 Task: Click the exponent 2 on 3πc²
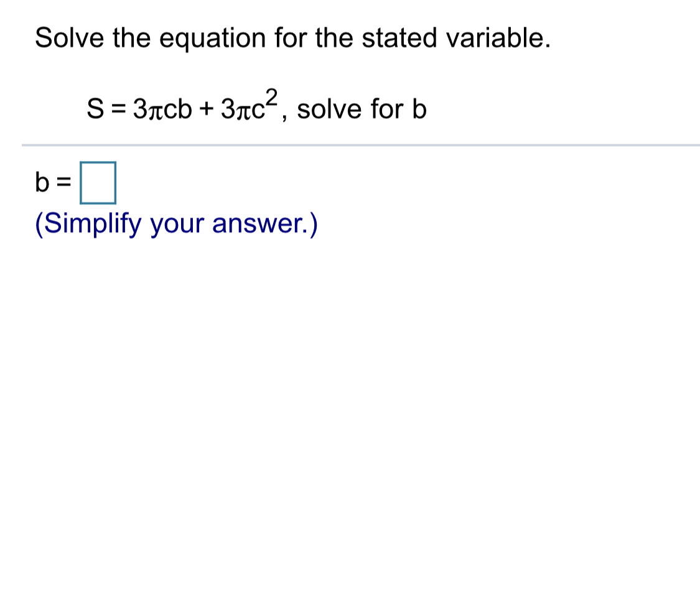[272, 96]
